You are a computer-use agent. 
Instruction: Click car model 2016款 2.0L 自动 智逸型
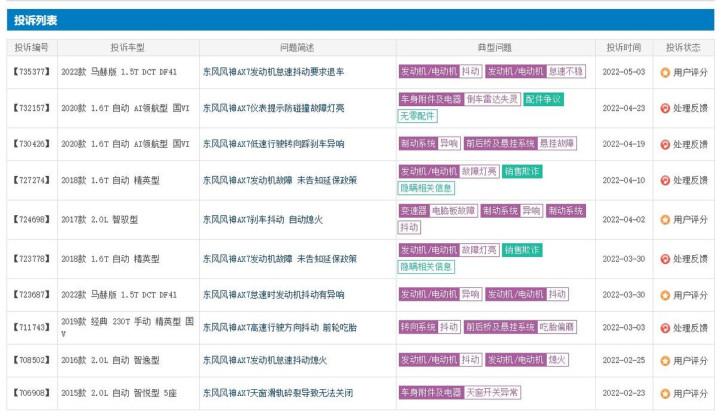[111, 360]
